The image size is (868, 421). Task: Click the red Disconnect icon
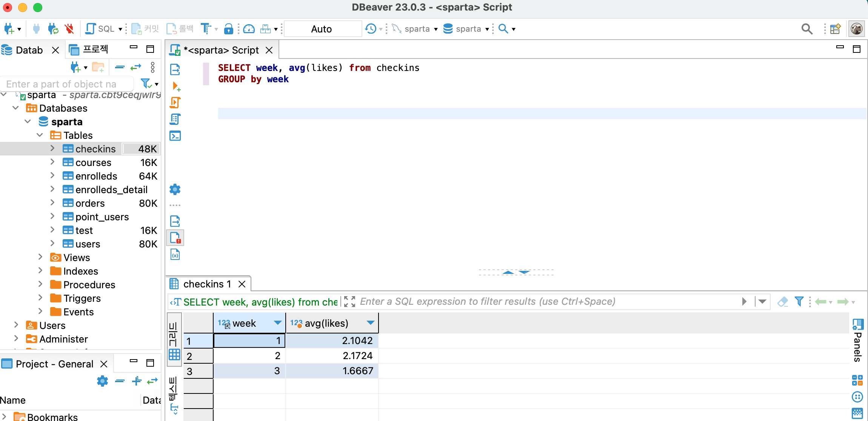click(x=69, y=29)
